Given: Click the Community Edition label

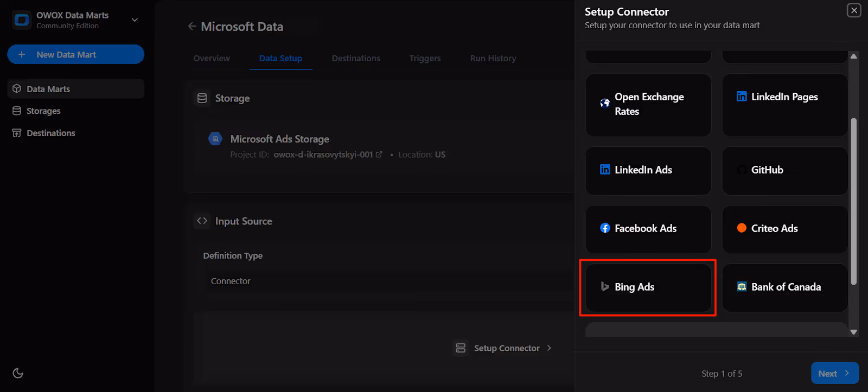Looking at the screenshot, I should tap(67, 25).
